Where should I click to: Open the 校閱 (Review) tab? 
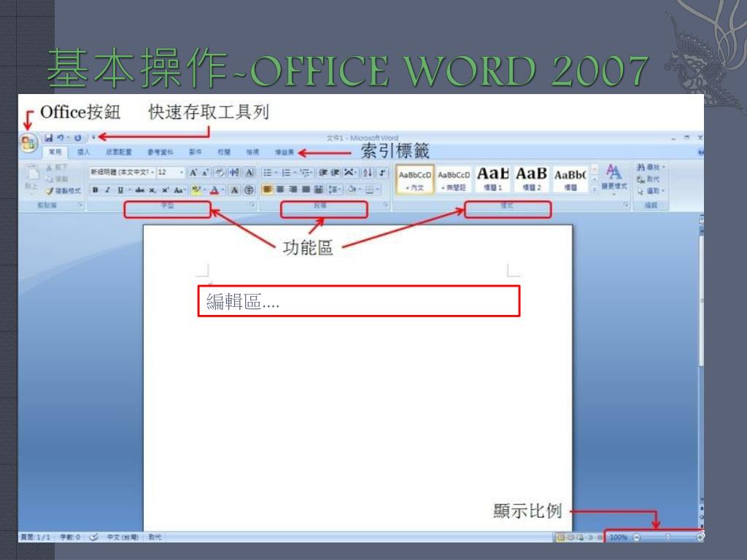point(224,152)
